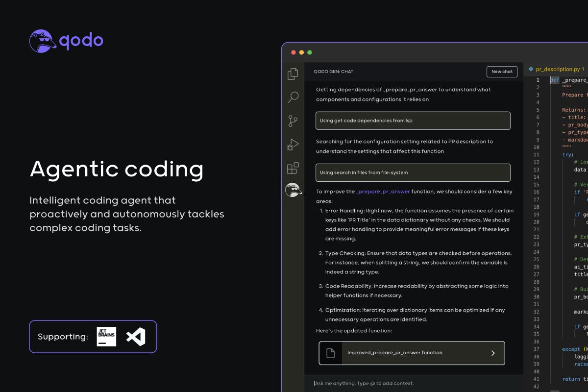Click the 'Intelligent coding agent' description text
The image size is (588, 392).
[126, 214]
